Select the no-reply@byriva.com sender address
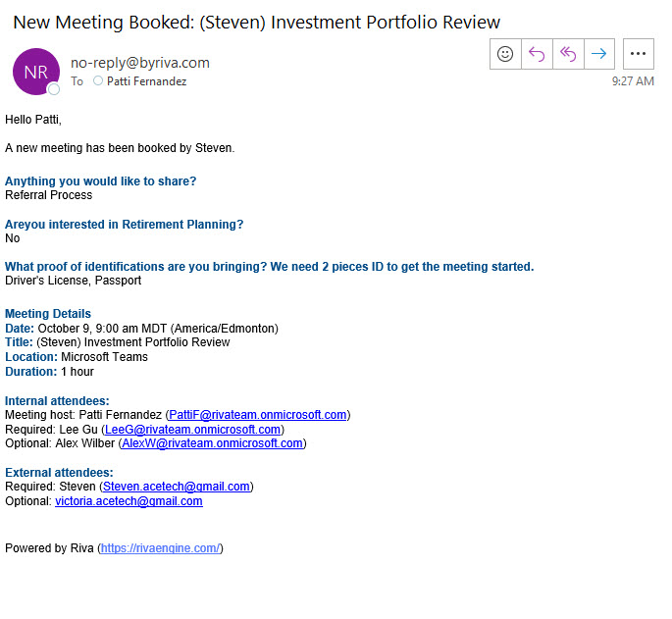Image resolution: width=672 pixels, height=619 pixels. click(139, 63)
